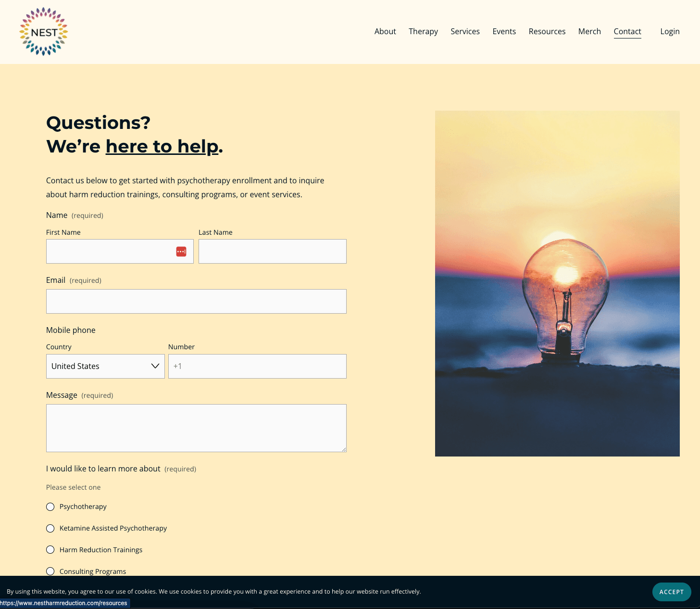Go to the Services page
The image size is (700, 609).
(465, 31)
